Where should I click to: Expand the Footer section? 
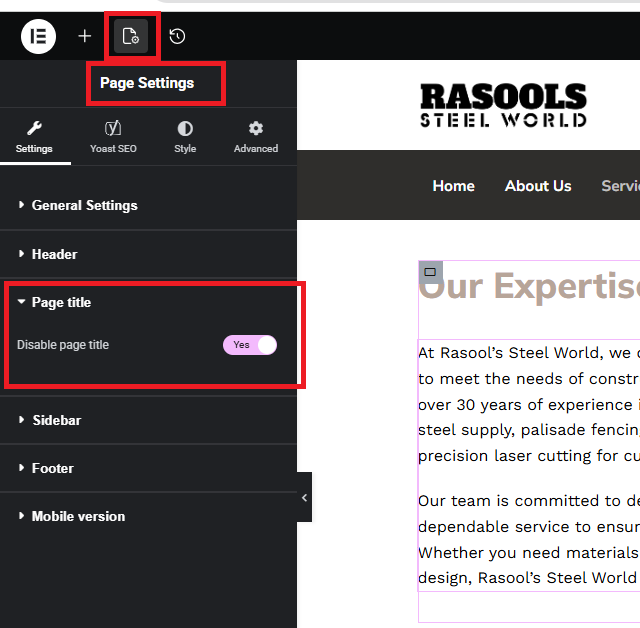(148, 468)
